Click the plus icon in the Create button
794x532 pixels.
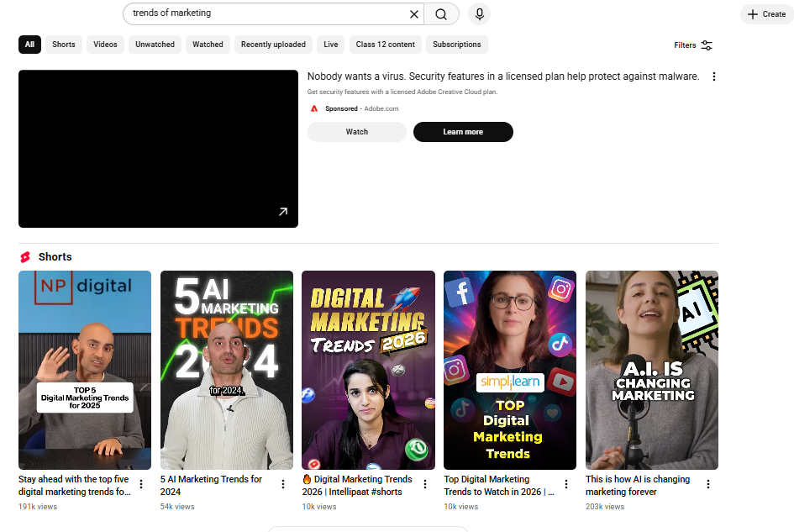[x=753, y=14]
